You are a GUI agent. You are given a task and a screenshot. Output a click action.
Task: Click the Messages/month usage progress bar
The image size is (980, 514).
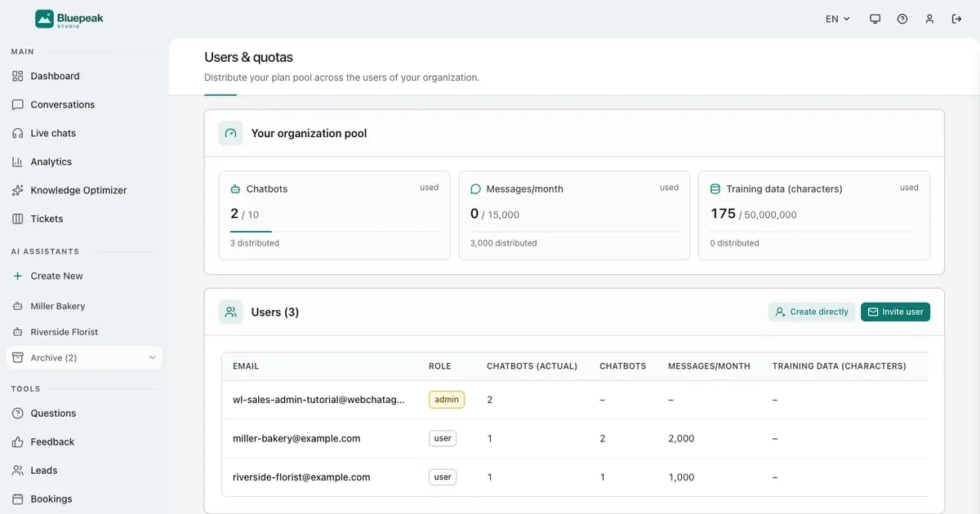[x=574, y=232]
